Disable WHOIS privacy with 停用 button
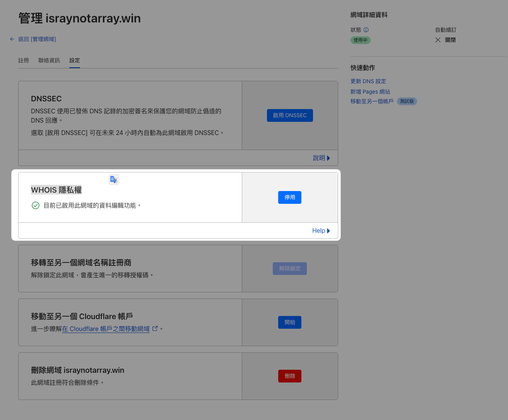This screenshot has width=508, height=420. coord(289,197)
